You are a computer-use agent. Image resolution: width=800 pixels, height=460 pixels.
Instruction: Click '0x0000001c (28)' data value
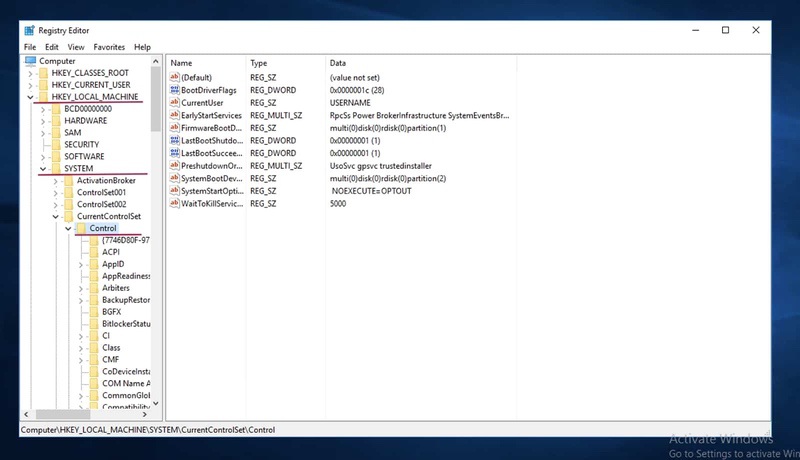coord(357,90)
